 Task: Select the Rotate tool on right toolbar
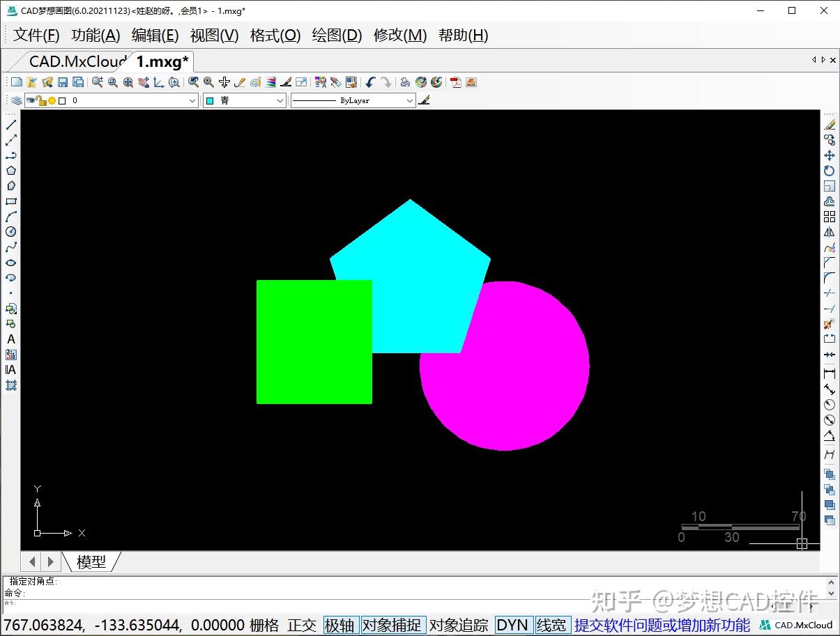point(830,171)
